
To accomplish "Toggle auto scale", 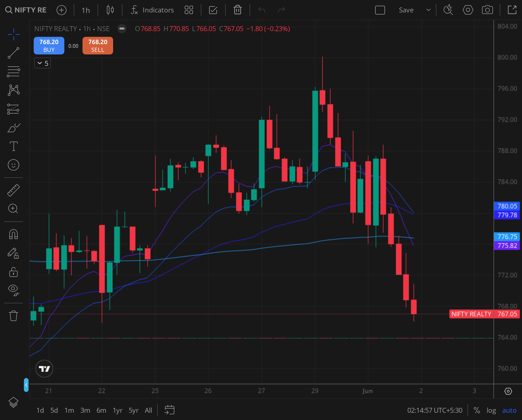I will 509,410.
